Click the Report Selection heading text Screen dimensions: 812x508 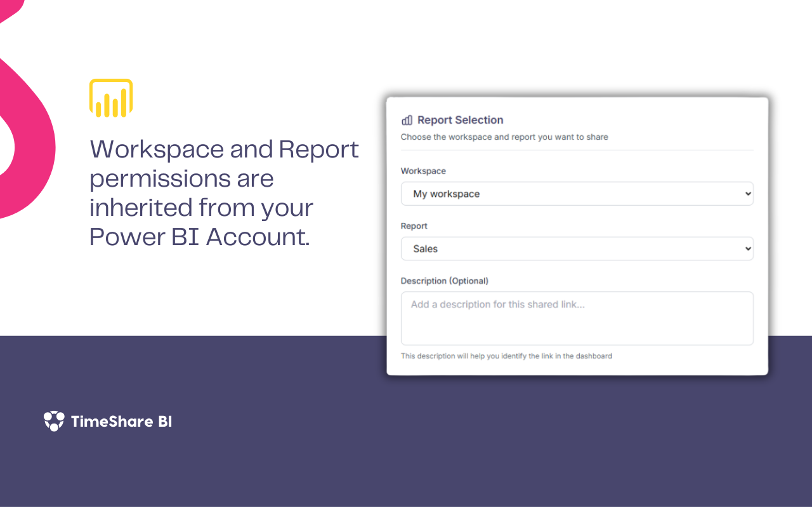point(460,120)
